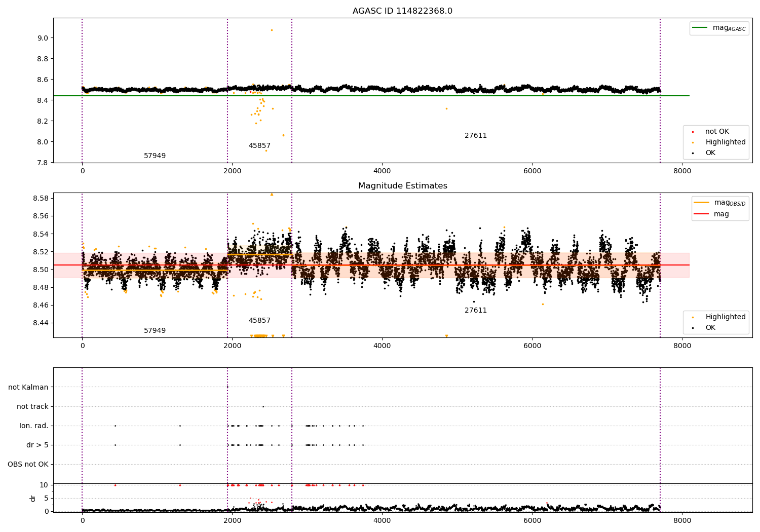Click the 7.8 y-axis tick label
760x532 pixels.
(43, 163)
